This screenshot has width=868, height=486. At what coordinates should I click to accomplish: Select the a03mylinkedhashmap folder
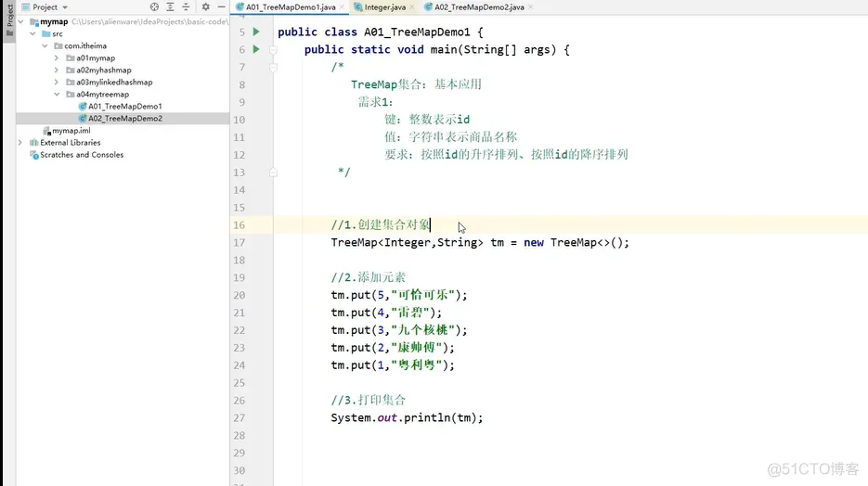[x=114, y=83]
